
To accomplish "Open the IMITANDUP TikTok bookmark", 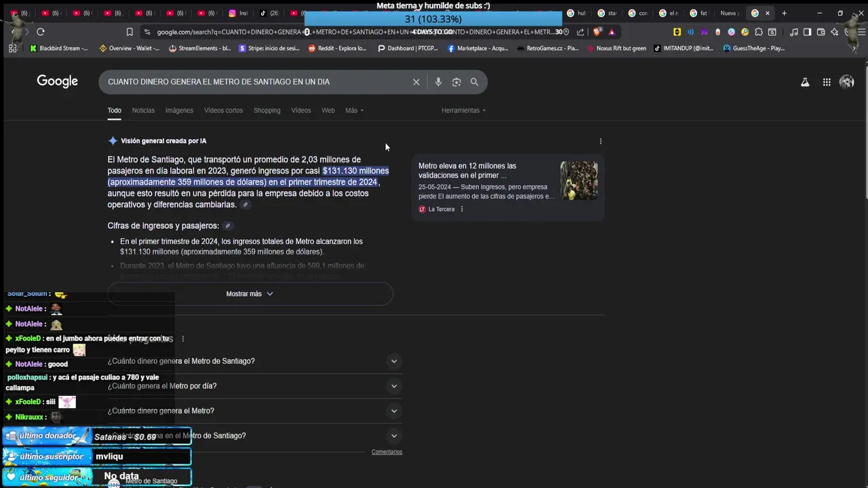I will coord(684,48).
